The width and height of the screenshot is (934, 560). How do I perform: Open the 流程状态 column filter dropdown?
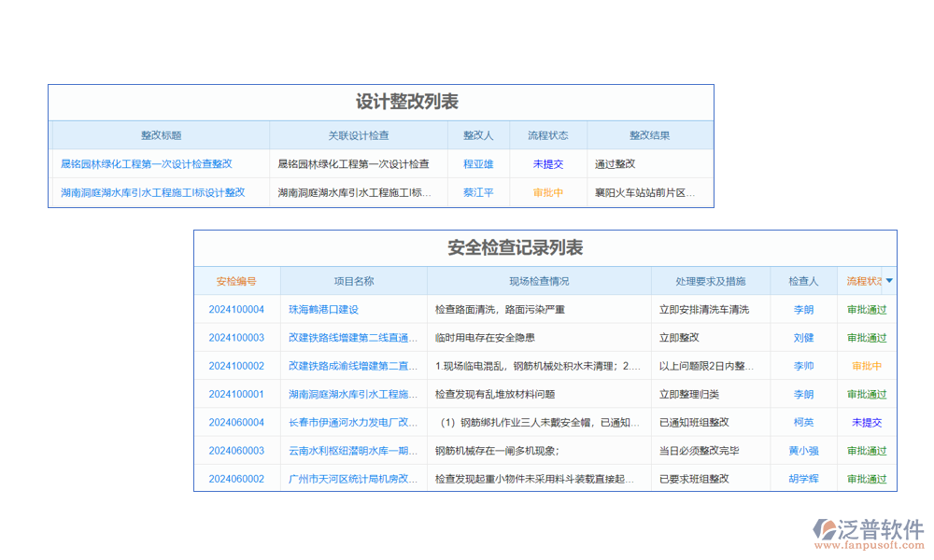pyautogui.click(x=890, y=280)
